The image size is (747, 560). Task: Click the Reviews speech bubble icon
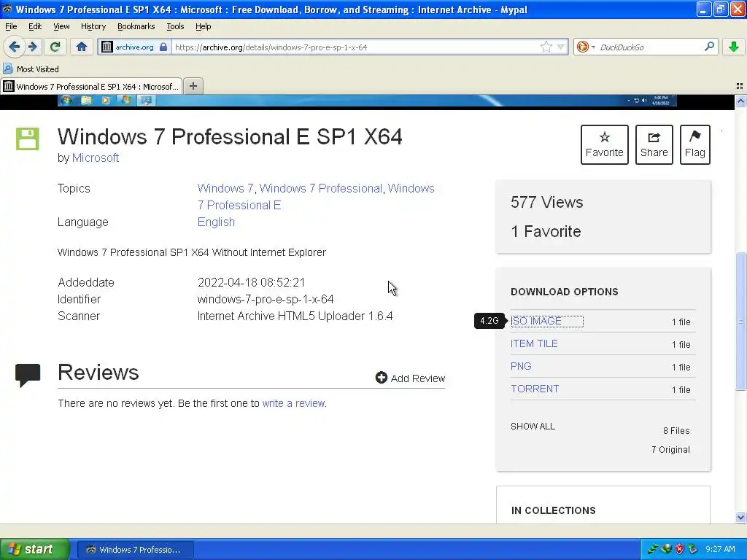pyautogui.click(x=28, y=376)
